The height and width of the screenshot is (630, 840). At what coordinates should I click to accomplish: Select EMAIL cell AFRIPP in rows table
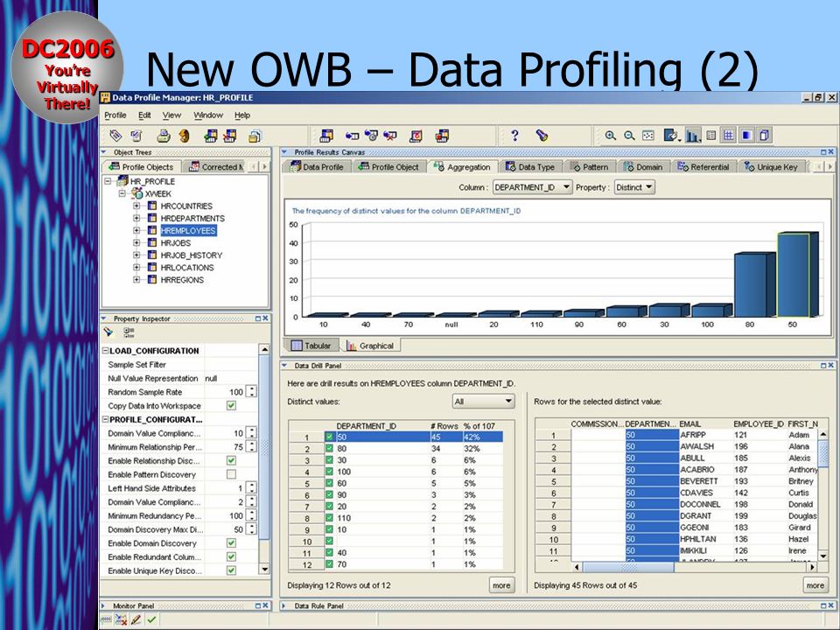(705, 435)
